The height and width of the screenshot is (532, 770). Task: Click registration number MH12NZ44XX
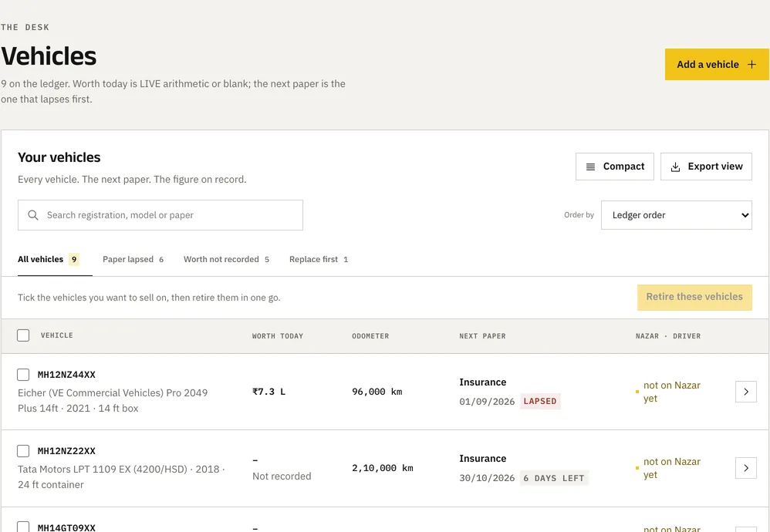(x=67, y=375)
